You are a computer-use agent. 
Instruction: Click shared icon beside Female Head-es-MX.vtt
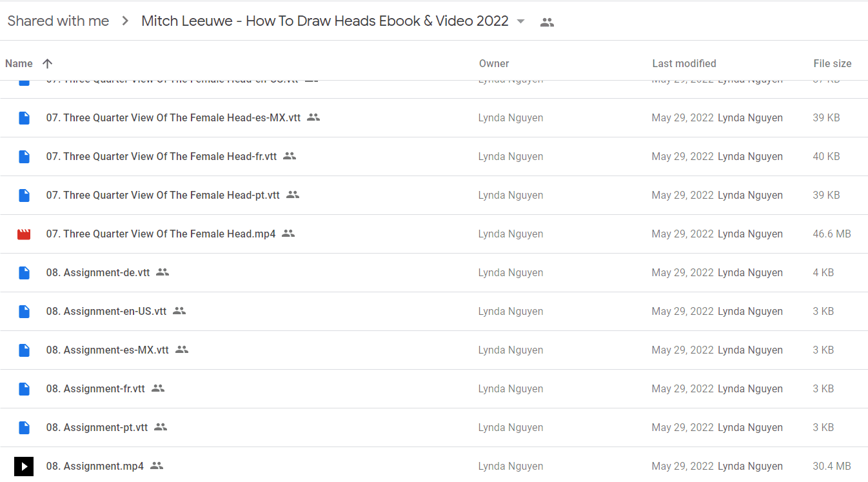[x=313, y=117]
